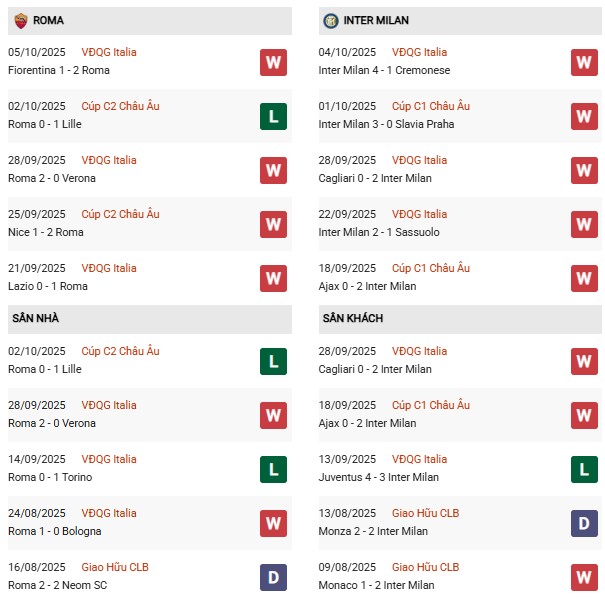The height and width of the screenshot is (604, 605).
Task: Click the W badge for Fiorentina 1 - 2 Roma
Action: pyautogui.click(x=273, y=62)
